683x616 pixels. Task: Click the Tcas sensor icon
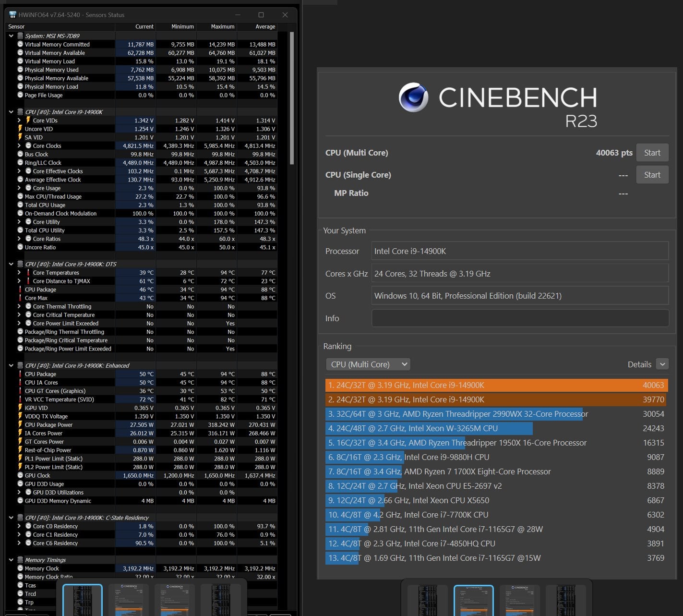20,585
